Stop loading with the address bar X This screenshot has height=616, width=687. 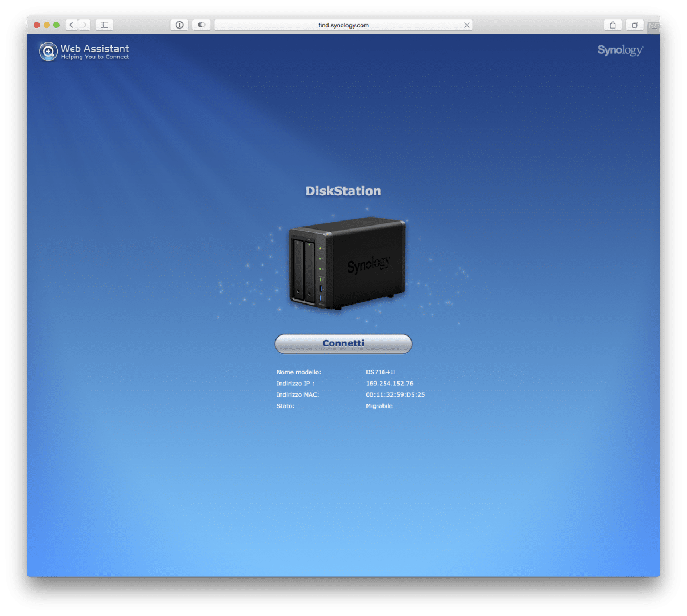coord(467,25)
